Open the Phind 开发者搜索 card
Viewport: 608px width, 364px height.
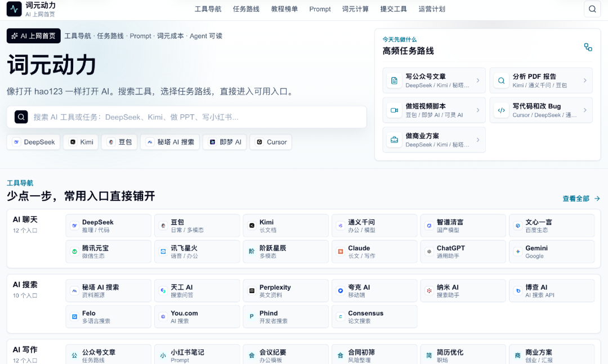286,317
